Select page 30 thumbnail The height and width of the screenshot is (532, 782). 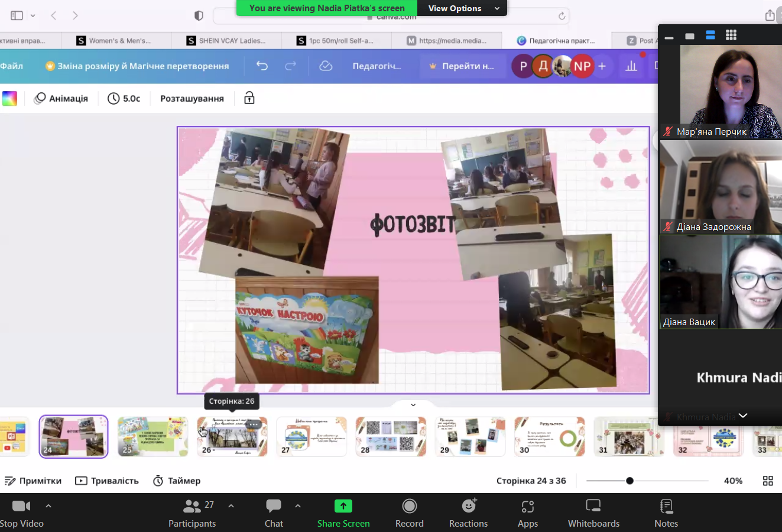click(x=549, y=437)
